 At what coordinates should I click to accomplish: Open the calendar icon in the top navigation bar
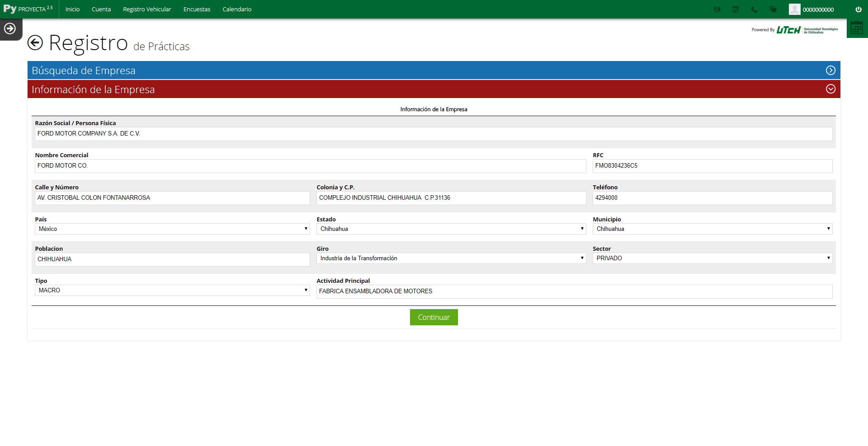point(736,9)
